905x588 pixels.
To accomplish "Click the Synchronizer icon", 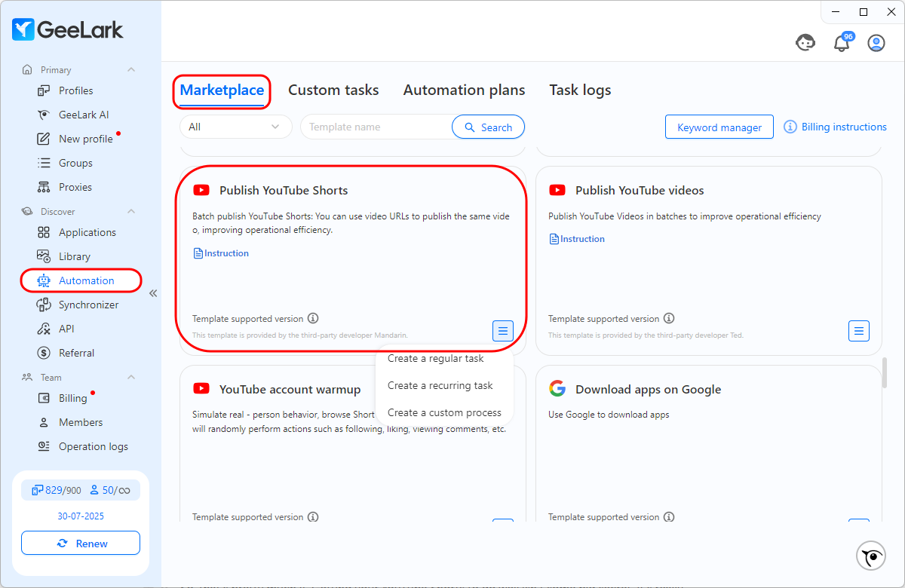I will (44, 305).
